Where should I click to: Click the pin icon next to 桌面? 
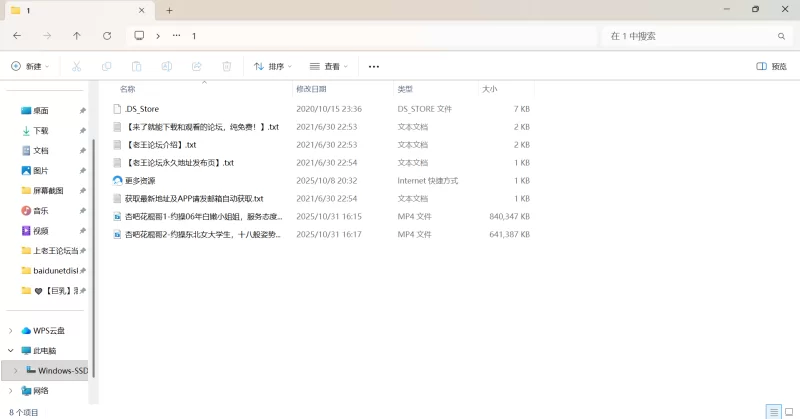coord(83,111)
